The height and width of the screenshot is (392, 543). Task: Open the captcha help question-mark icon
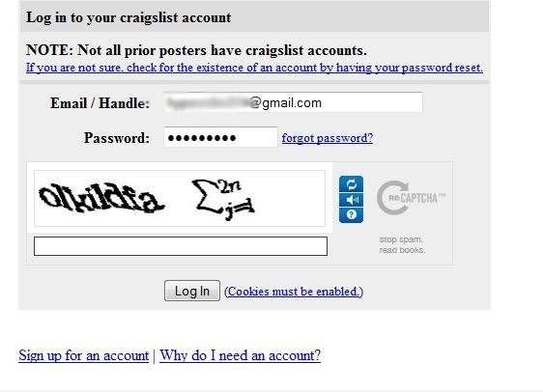click(x=351, y=215)
